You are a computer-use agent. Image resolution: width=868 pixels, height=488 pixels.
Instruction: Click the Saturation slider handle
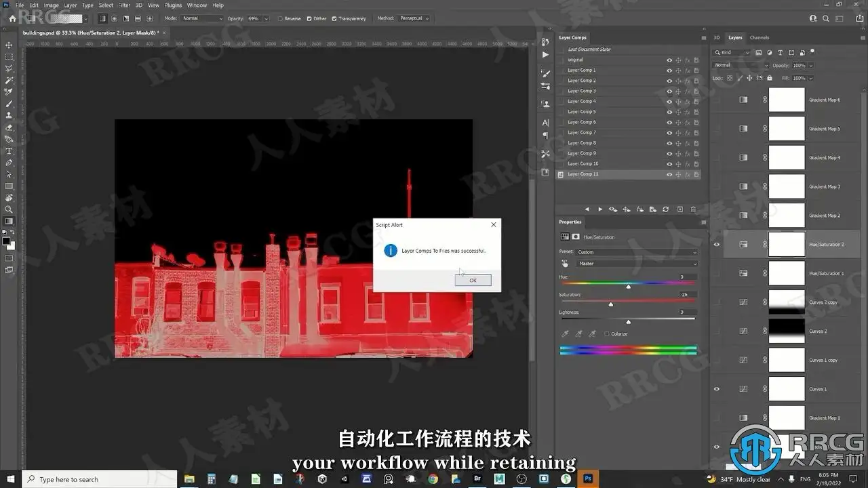pos(611,304)
